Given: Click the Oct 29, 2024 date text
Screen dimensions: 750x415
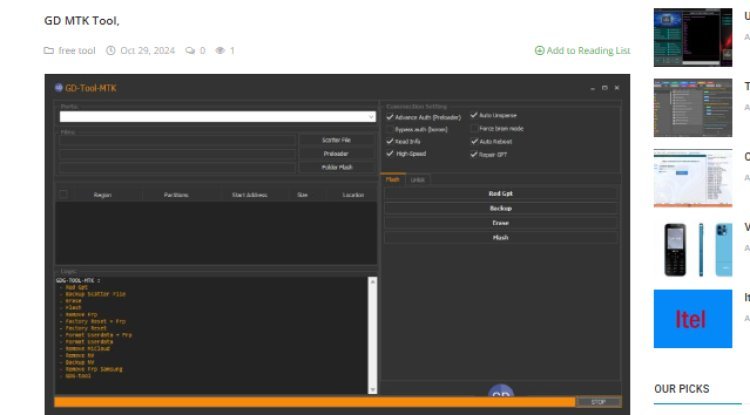Looking at the screenshot, I should pyautogui.click(x=148, y=50).
